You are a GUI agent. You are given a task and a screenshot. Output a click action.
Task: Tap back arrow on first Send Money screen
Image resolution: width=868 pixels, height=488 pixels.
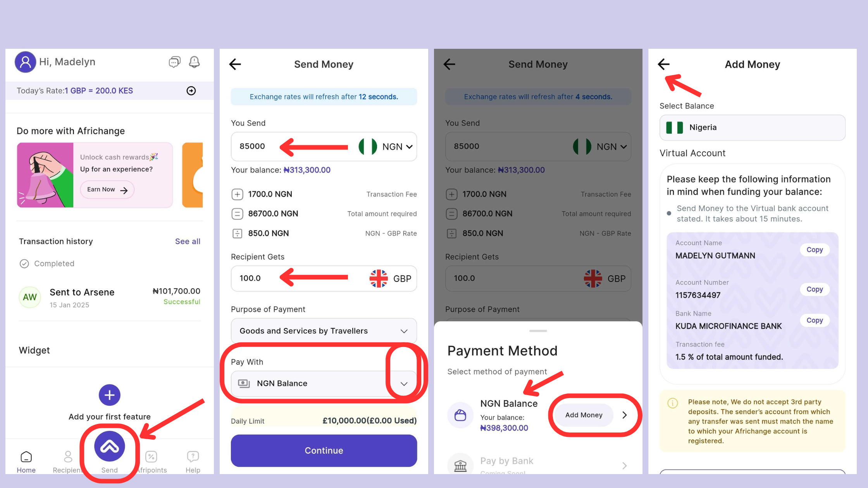click(235, 64)
